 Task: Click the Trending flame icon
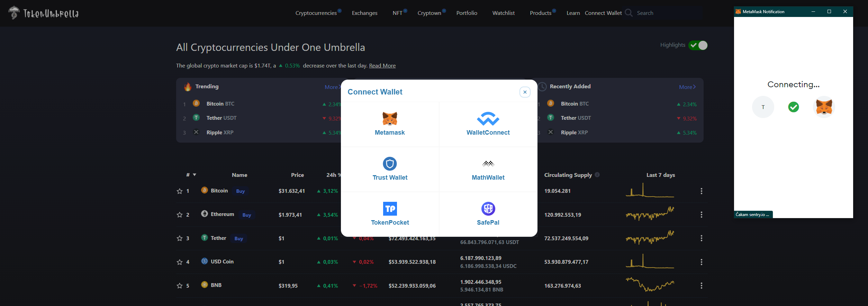[188, 87]
